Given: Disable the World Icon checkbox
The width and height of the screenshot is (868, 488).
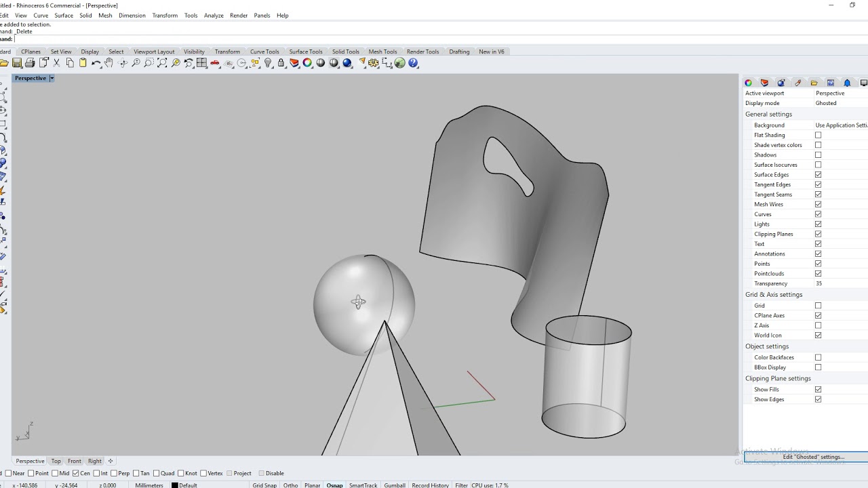Looking at the screenshot, I should [x=818, y=335].
